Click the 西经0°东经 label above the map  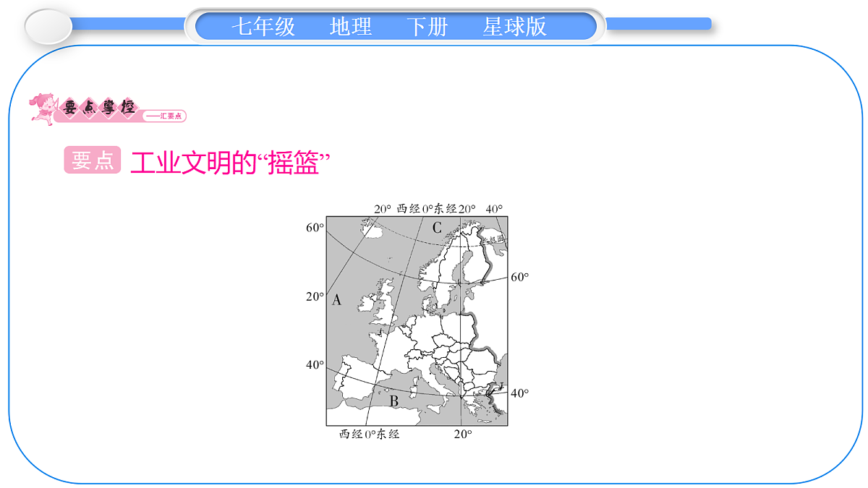[x=427, y=209]
